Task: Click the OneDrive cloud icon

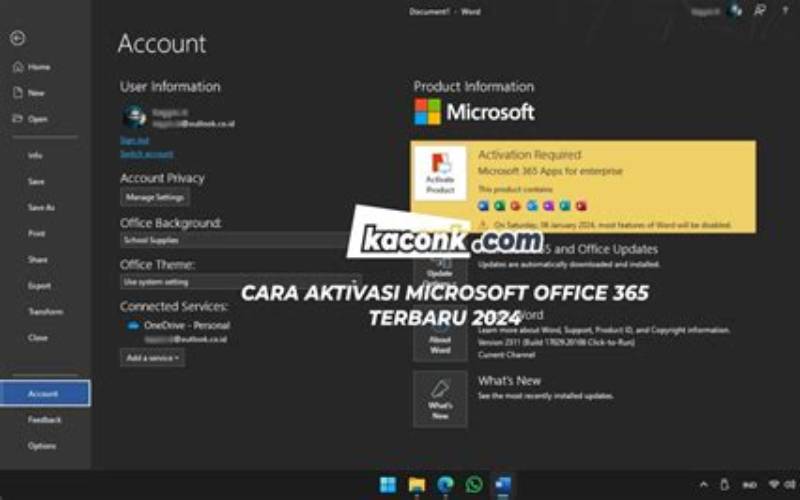Action: [133, 326]
